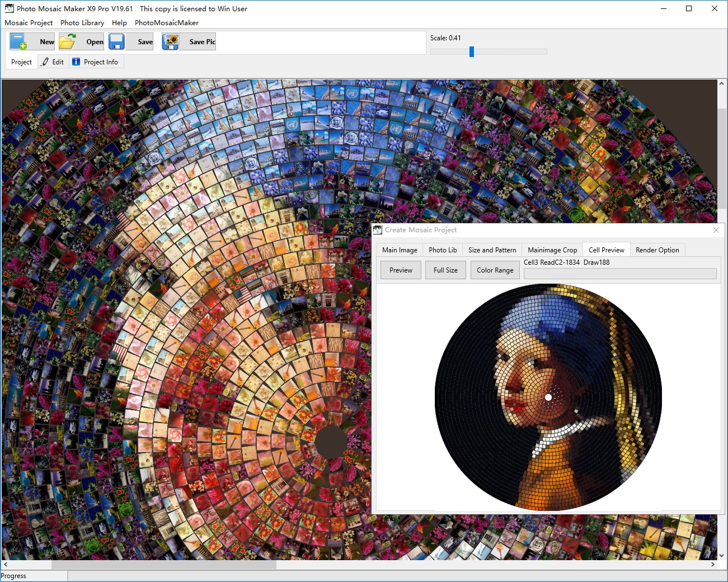Open an existing project with the Open icon
728x582 pixels.
(68, 41)
